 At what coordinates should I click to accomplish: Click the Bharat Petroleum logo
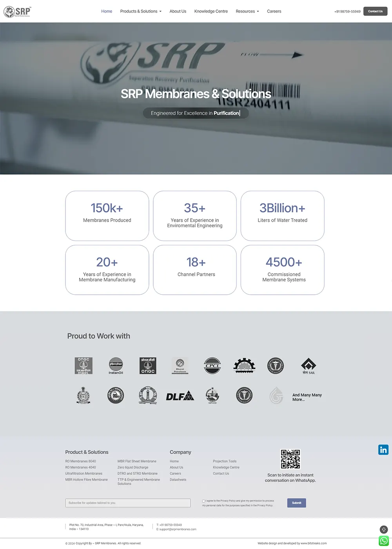point(180,365)
